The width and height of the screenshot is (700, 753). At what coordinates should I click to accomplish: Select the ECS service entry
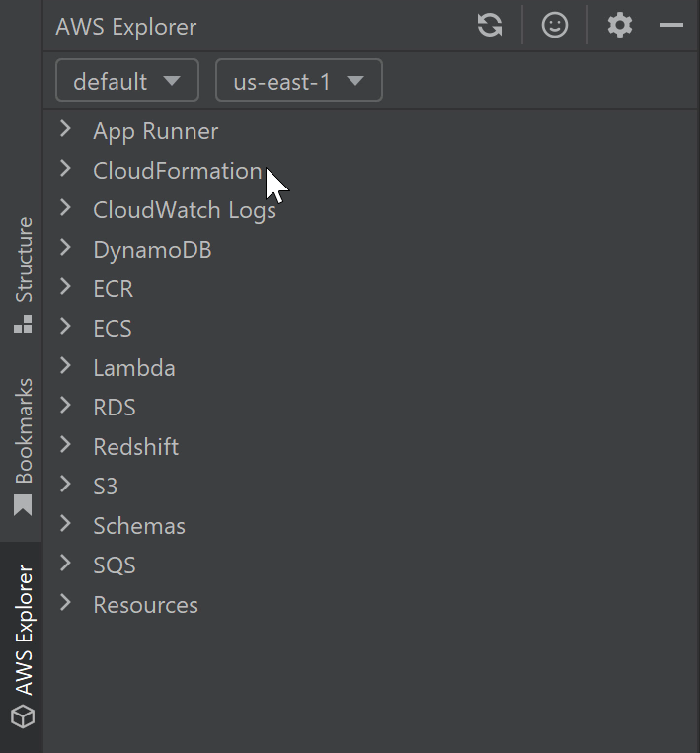(x=112, y=329)
